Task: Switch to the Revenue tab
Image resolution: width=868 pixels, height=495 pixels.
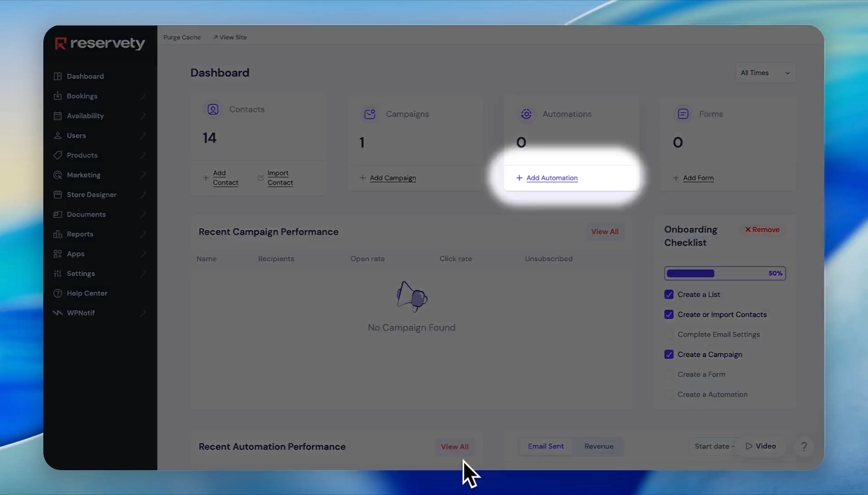Action: [599, 446]
